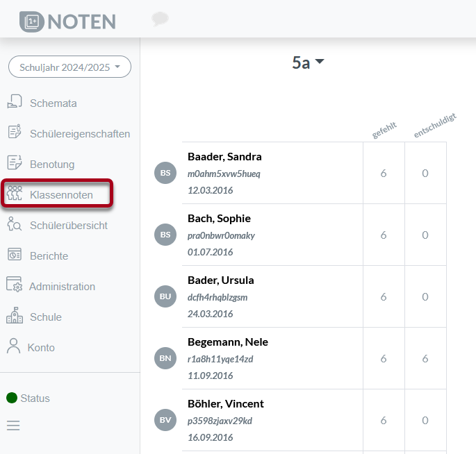This screenshot has width=476, height=454.
Task: Click the Berichte report icon
Action: coord(15,255)
